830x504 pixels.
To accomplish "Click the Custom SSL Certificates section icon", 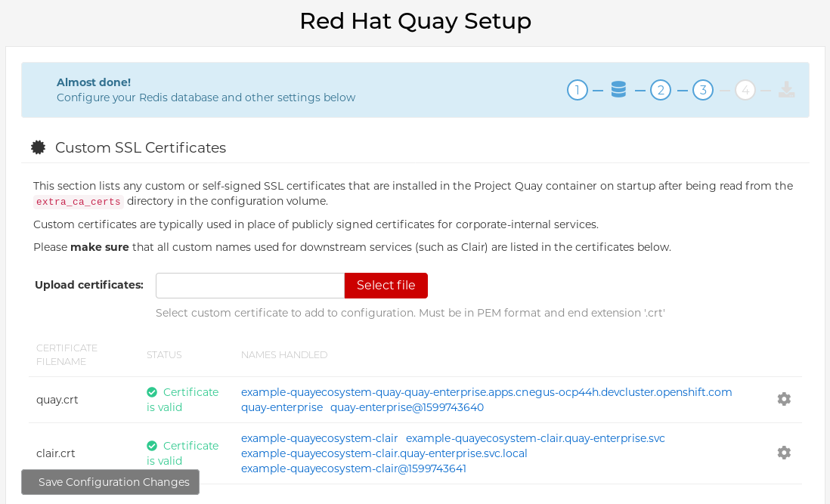I will (39, 147).
